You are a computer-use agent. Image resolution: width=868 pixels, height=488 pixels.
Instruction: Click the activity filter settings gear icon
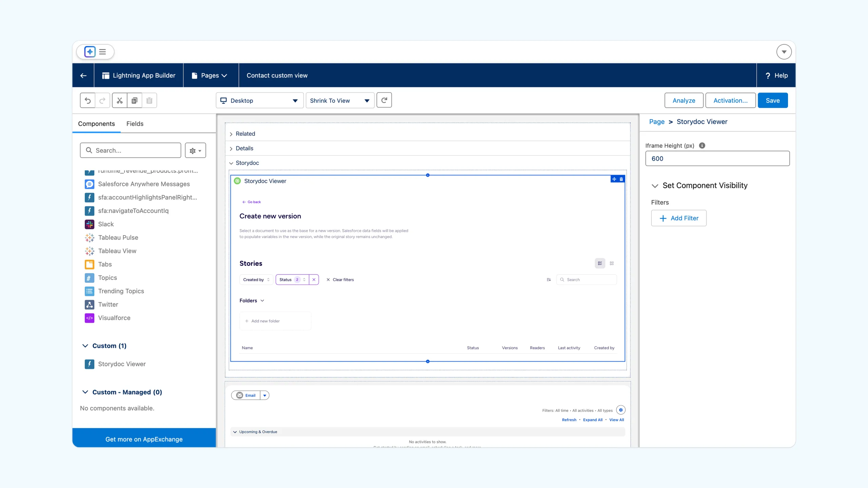pyautogui.click(x=621, y=410)
